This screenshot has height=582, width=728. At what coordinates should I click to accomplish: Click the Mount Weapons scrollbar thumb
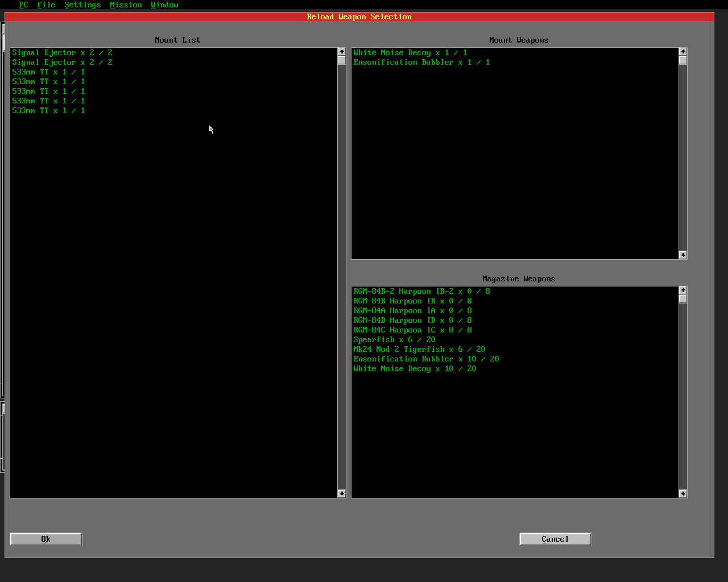pos(683,60)
